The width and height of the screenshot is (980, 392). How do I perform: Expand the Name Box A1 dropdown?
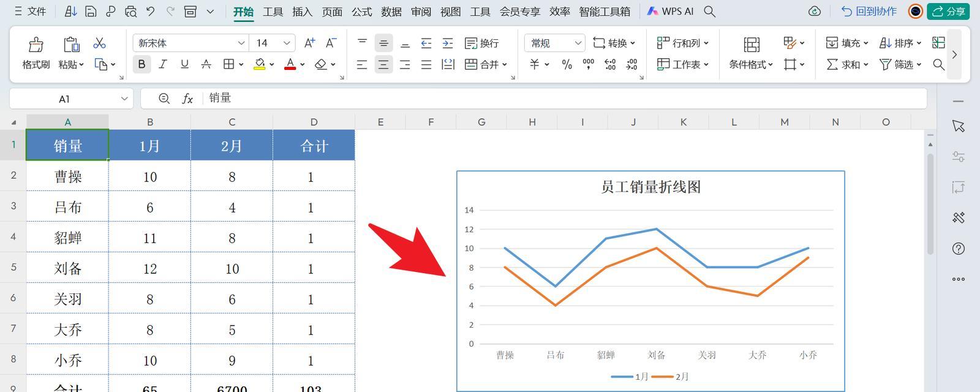[x=124, y=98]
